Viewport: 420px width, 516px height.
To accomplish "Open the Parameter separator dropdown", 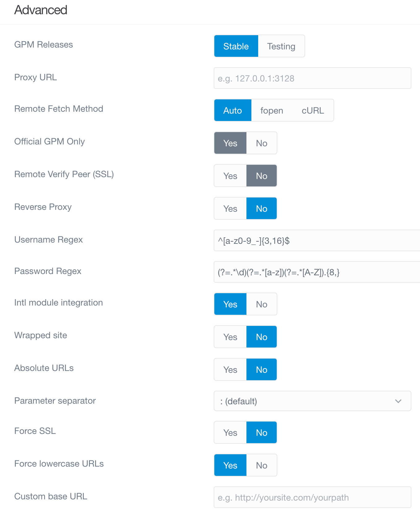I will coord(312,401).
